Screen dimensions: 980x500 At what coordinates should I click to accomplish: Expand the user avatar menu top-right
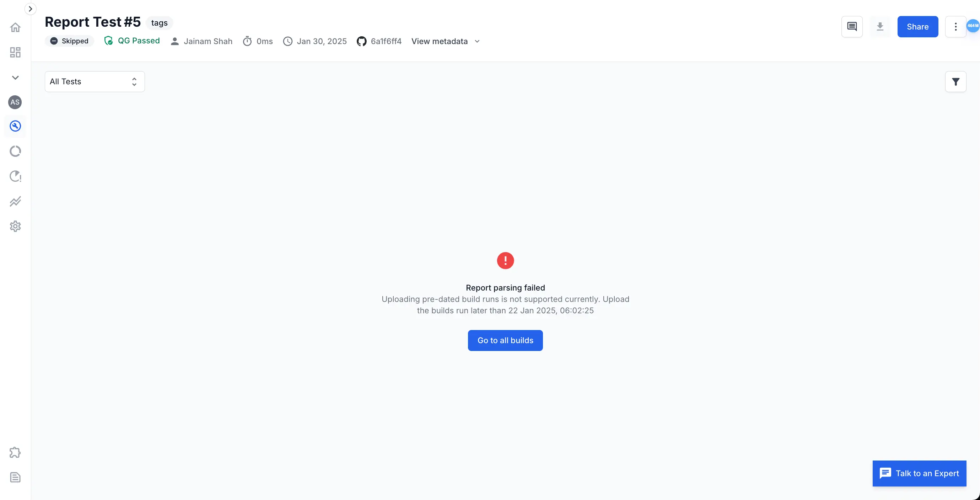[973, 26]
